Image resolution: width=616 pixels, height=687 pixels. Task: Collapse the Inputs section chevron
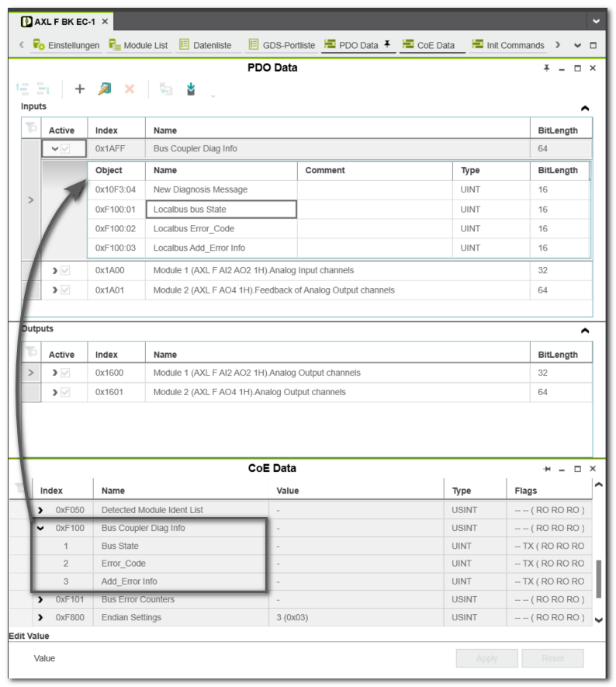click(585, 109)
